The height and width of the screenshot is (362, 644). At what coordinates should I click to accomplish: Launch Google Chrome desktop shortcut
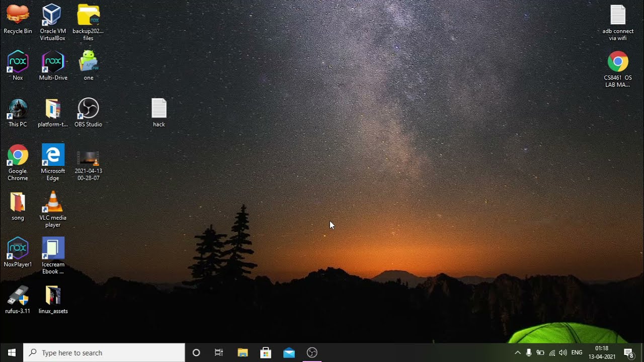(18, 162)
